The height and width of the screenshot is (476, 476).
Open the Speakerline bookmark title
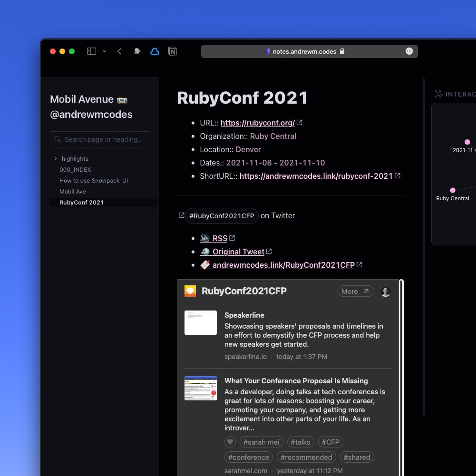pyautogui.click(x=244, y=315)
